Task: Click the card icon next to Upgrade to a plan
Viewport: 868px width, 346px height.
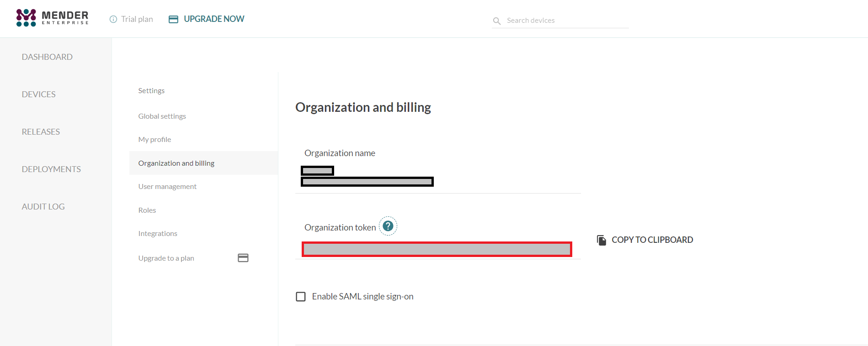Action: 243,258
